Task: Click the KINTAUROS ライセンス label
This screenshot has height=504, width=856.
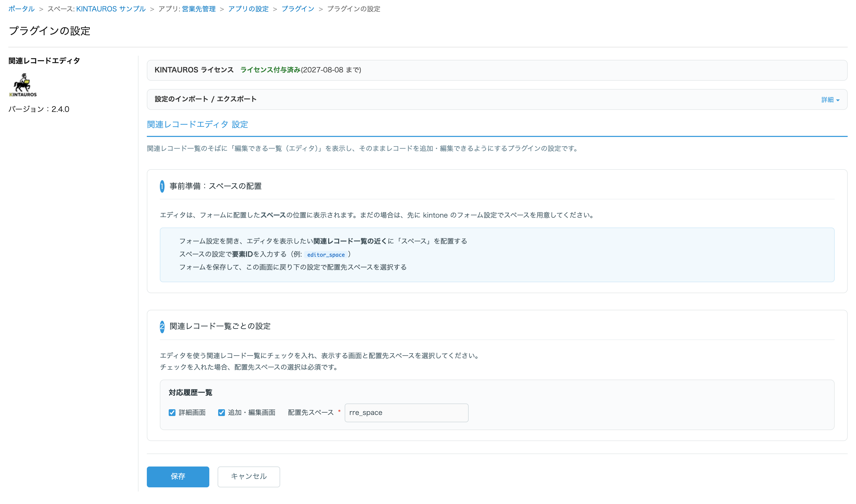Action: click(x=194, y=70)
